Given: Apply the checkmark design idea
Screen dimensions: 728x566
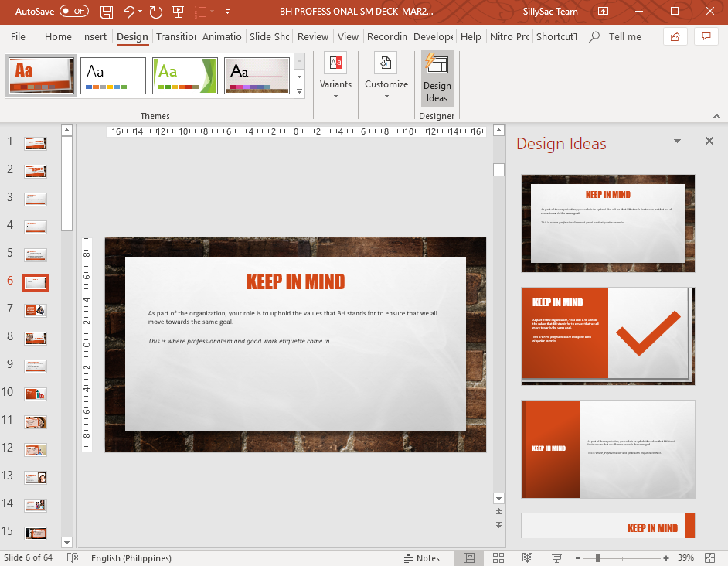Looking at the screenshot, I should (607, 336).
